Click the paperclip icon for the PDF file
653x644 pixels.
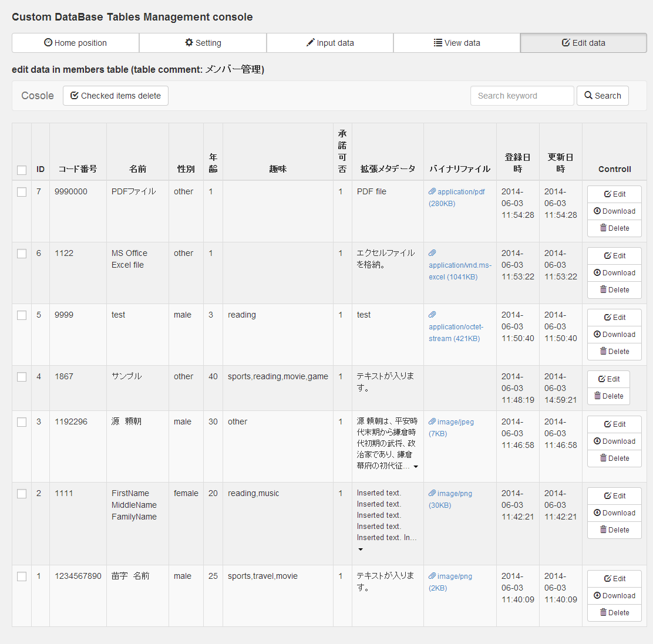pyautogui.click(x=432, y=191)
